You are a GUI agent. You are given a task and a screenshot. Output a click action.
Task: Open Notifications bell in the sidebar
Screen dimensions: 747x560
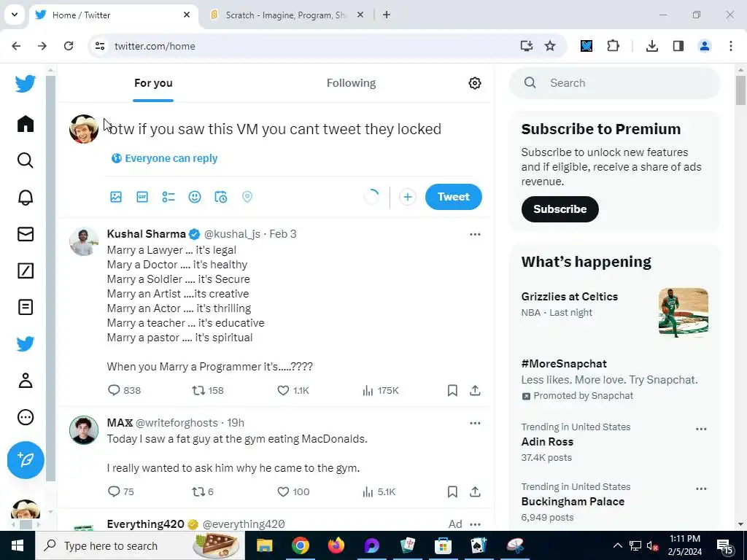coord(26,197)
